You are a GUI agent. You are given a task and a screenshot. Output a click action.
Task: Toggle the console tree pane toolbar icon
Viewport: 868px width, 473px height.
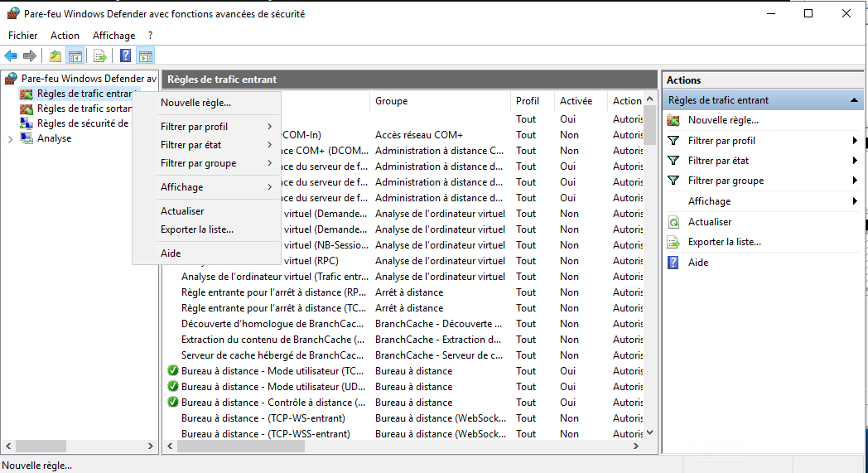pos(75,56)
